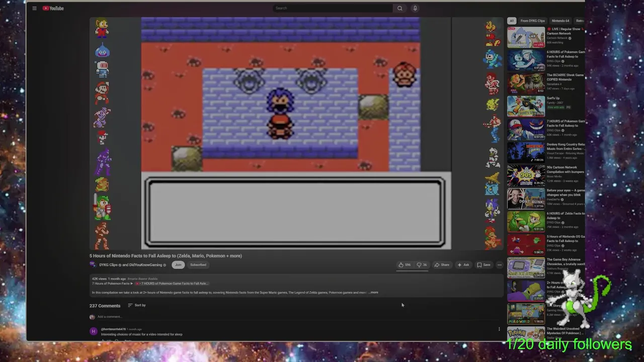Open comment options for @horrisnorris6478
The height and width of the screenshot is (362, 644).
click(x=499, y=329)
